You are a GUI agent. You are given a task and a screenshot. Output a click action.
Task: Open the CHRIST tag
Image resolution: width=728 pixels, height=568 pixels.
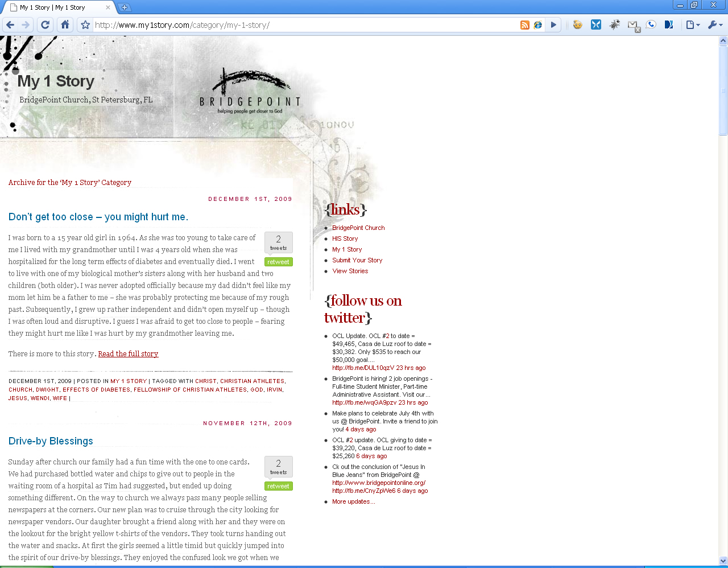pos(206,381)
